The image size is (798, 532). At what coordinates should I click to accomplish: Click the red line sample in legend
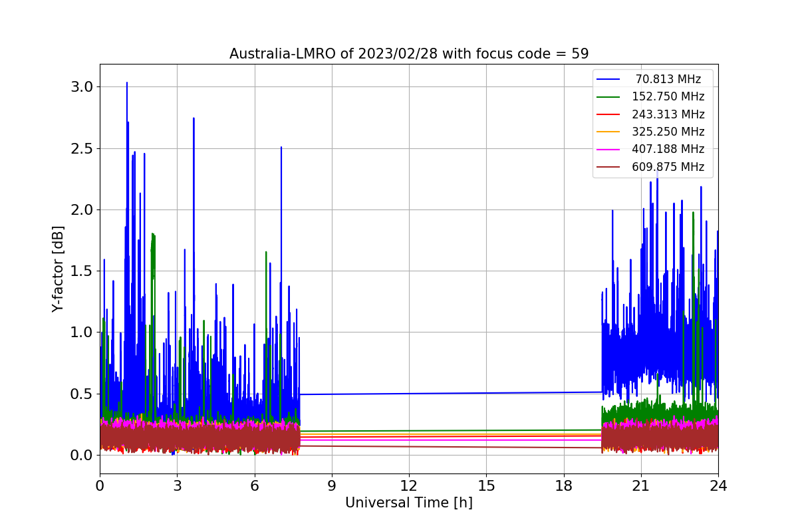tap(609, 115)
